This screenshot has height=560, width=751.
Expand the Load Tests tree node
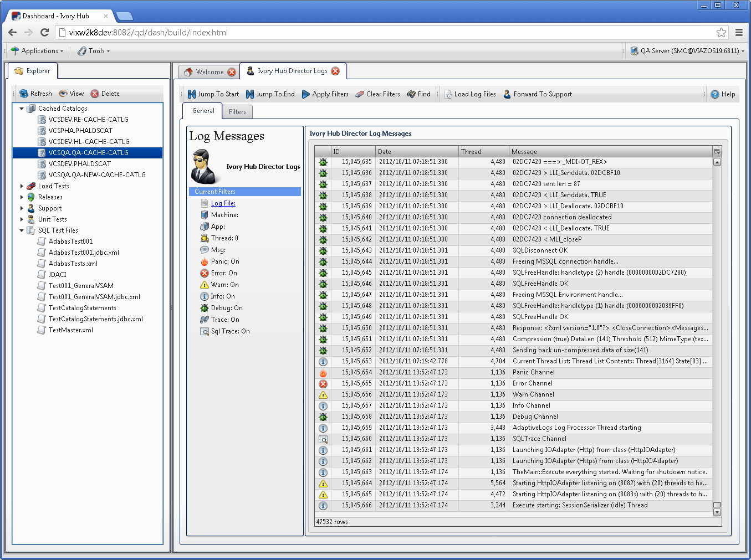(22, 186)
